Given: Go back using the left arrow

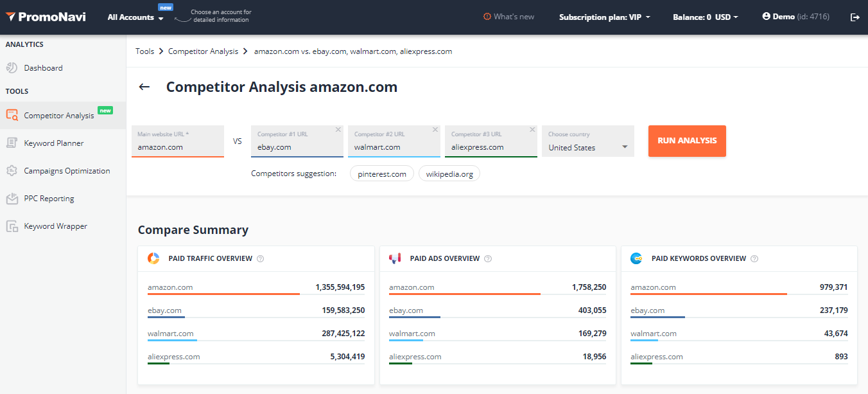Looking at the screenshot, I should click(x=144, y=87).
